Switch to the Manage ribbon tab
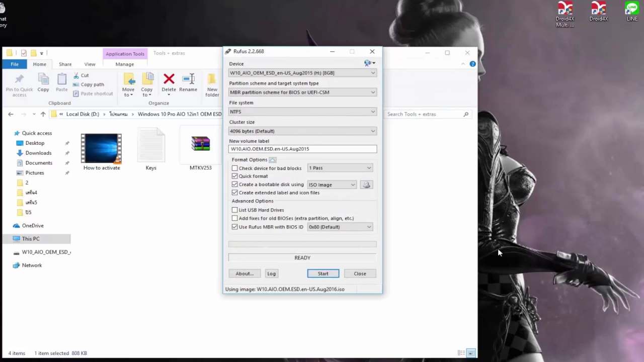 125,64
